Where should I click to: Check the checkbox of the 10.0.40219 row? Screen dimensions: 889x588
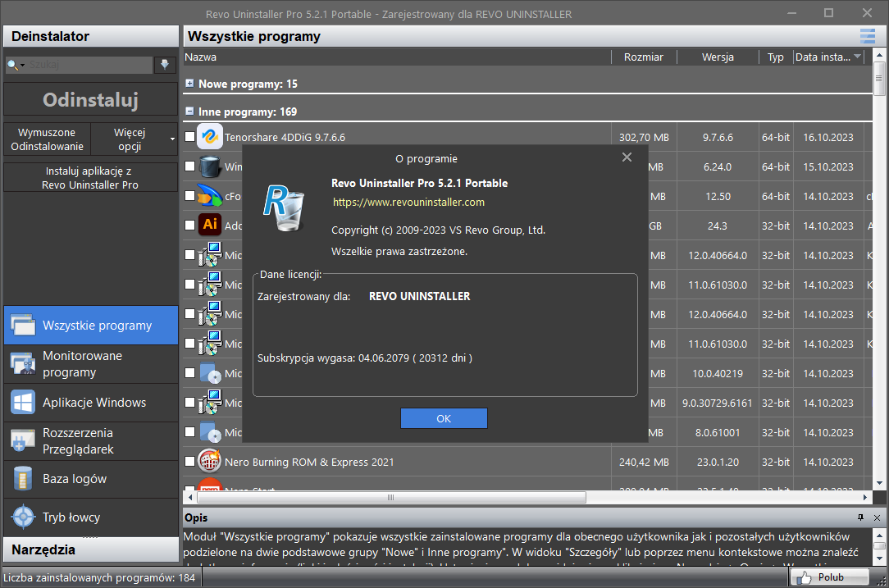(190, 372)
